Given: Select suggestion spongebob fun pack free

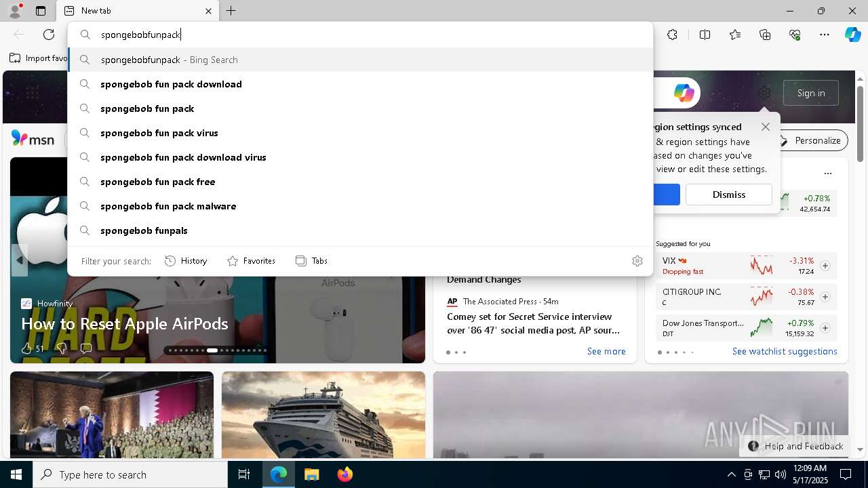Looking at the screenshot, I should tap(360, 182).
